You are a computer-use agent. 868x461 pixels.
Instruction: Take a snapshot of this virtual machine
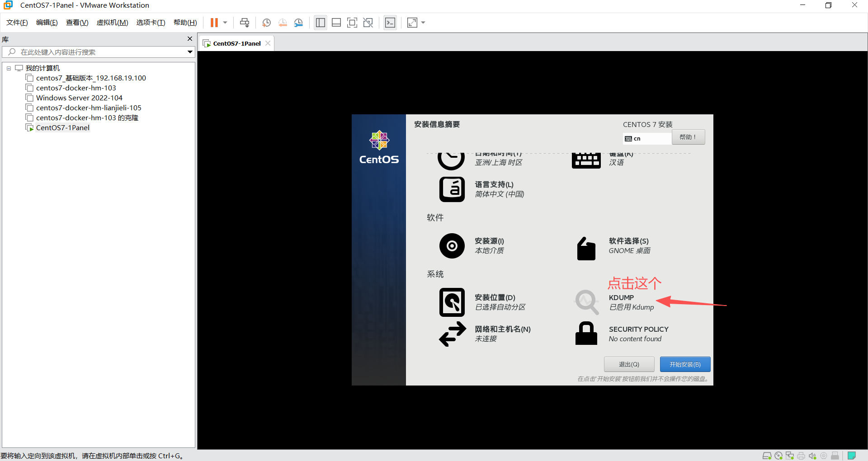point(266,23)
